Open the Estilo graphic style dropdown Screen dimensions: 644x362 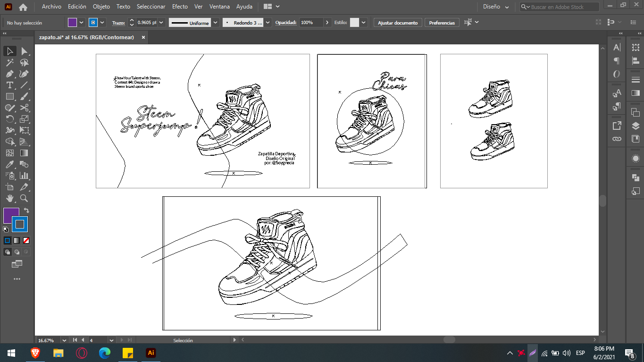(363, 23)
